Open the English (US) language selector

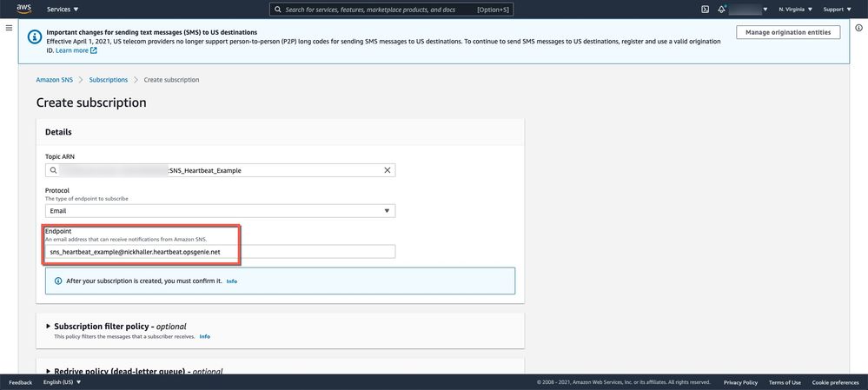point(62,382)
